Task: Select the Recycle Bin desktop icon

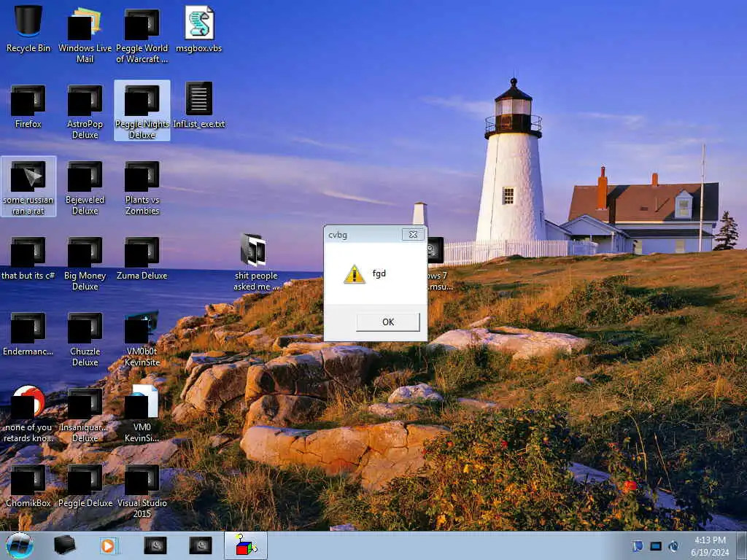Action: click(28, 28)
